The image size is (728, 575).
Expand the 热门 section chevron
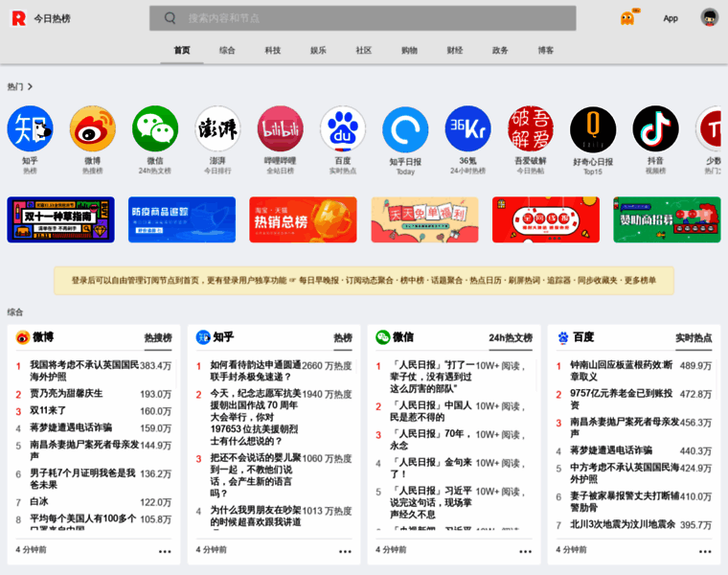click(31, 86)
